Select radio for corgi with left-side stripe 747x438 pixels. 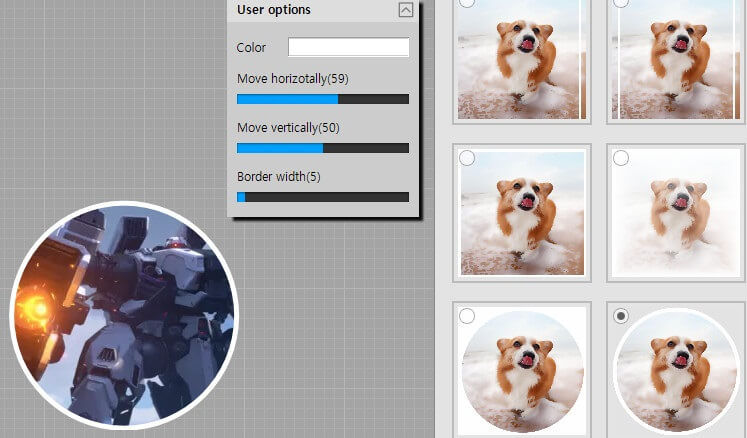click(621, 3)
